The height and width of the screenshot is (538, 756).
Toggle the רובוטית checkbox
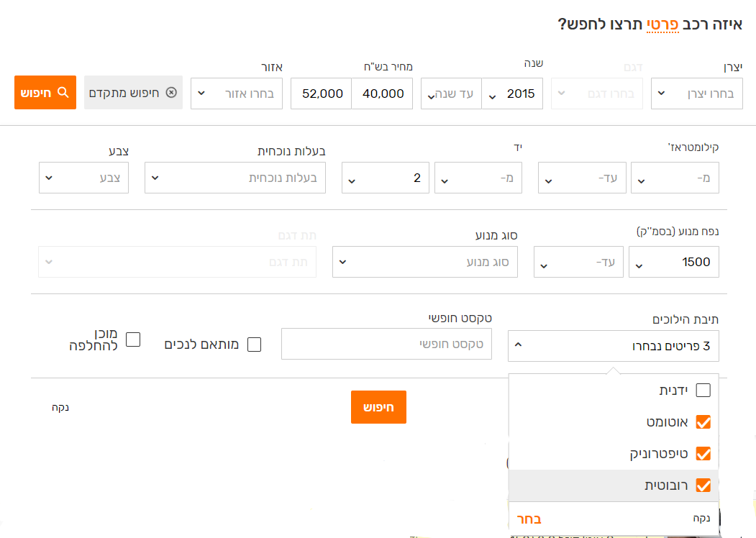(703, 485)
